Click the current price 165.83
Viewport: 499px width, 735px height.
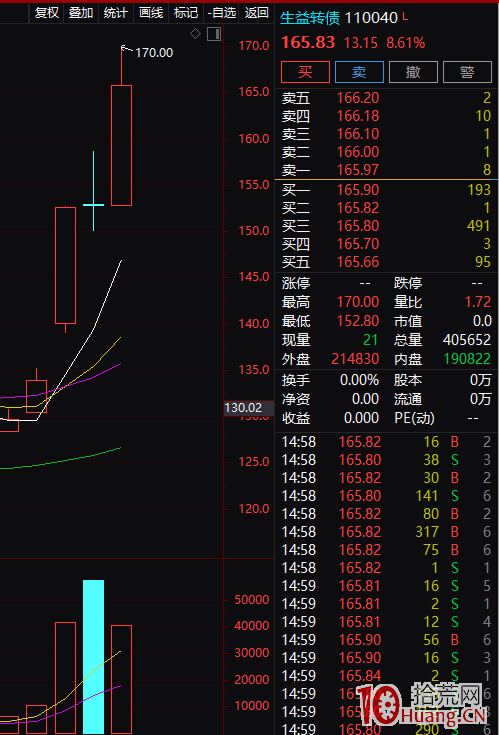click(x=308, y=43)
